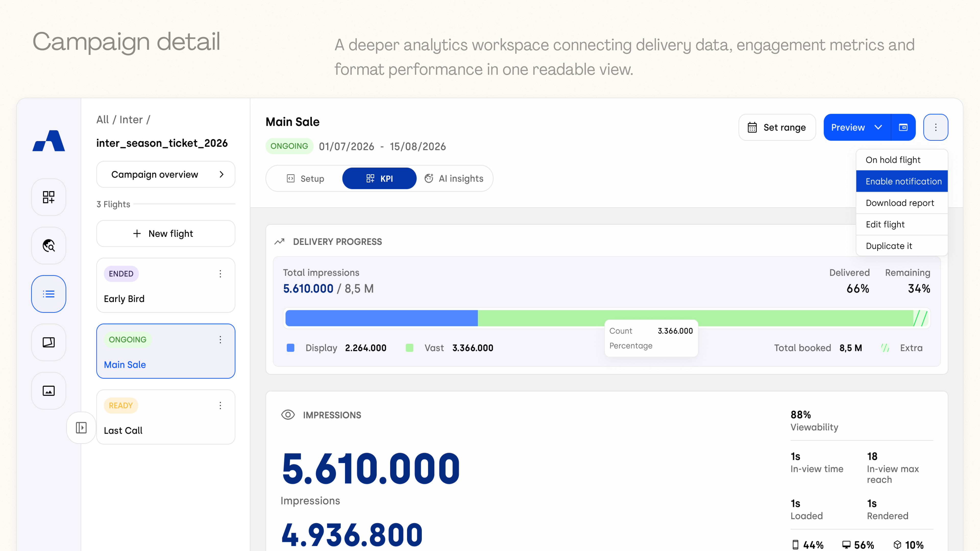
Task: Click the 18 In-view max reach metric
Action: click(x=893, y=468)
